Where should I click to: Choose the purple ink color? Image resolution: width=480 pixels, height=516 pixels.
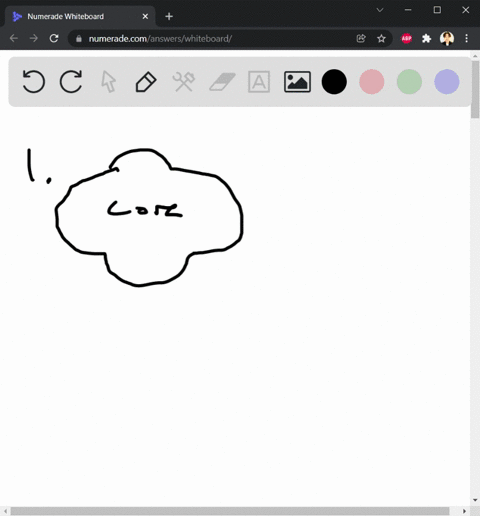447,82
